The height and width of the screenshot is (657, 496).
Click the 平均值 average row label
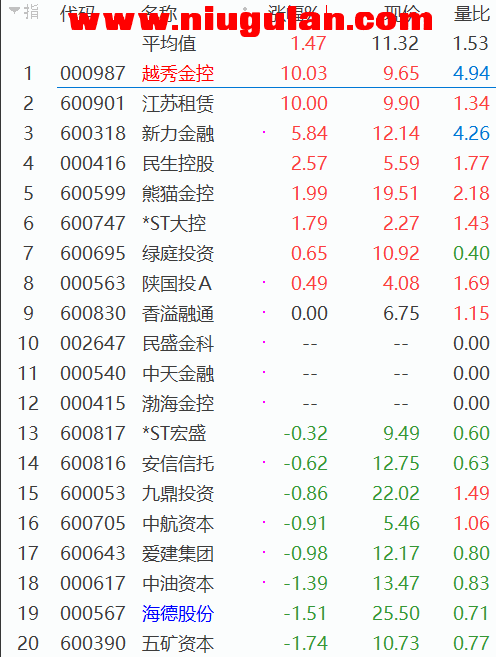click(169, 44)
